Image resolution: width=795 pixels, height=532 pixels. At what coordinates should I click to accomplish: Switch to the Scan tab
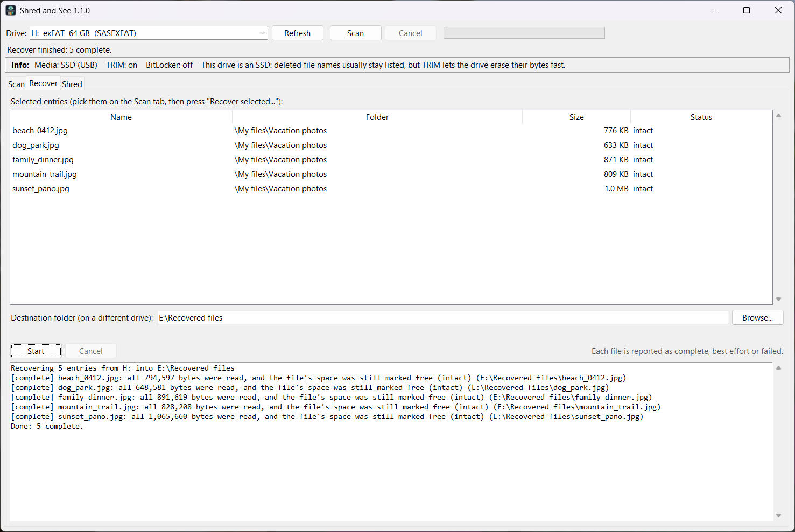[x=16, y=84]
